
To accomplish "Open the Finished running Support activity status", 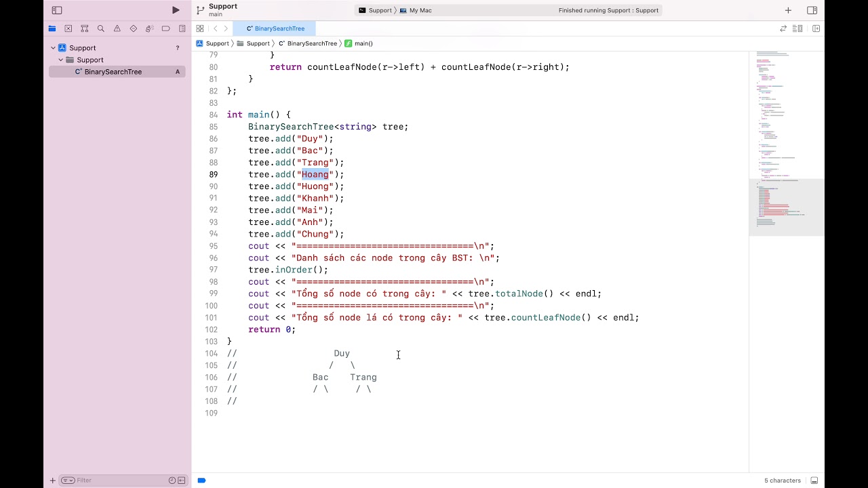I will pyautogui.click(x=608, y=10).
